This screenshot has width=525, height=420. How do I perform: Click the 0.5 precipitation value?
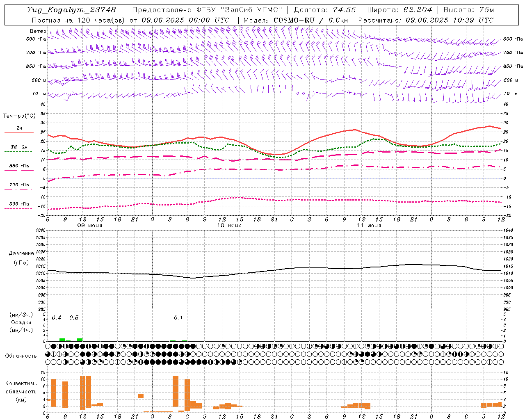click(74, 318)
